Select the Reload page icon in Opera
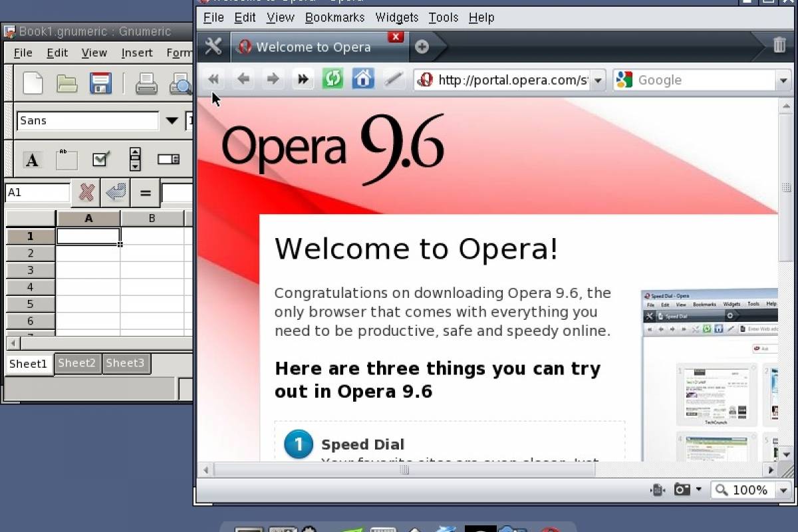 click(332, 78)
